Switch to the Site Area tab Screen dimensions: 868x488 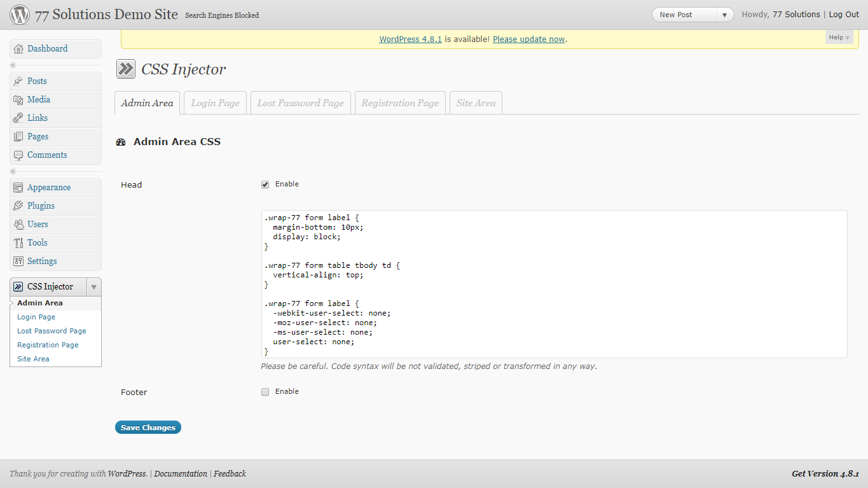coord(476,103)
